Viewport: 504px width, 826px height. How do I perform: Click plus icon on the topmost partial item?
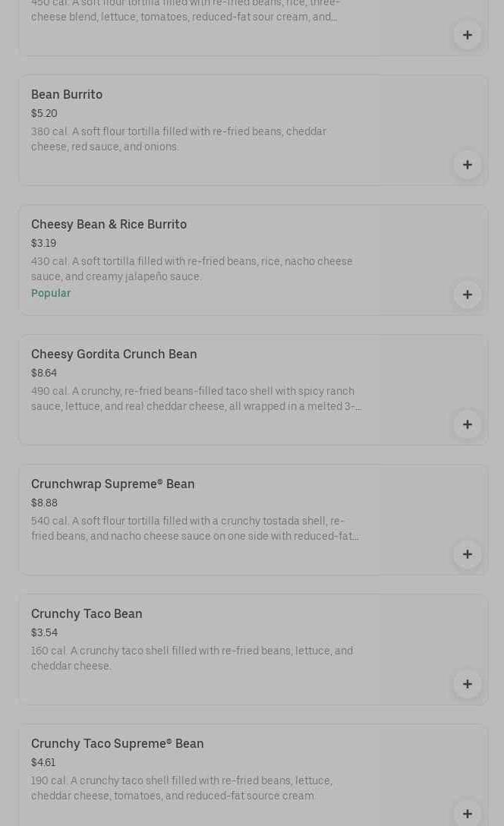point(467,35)
